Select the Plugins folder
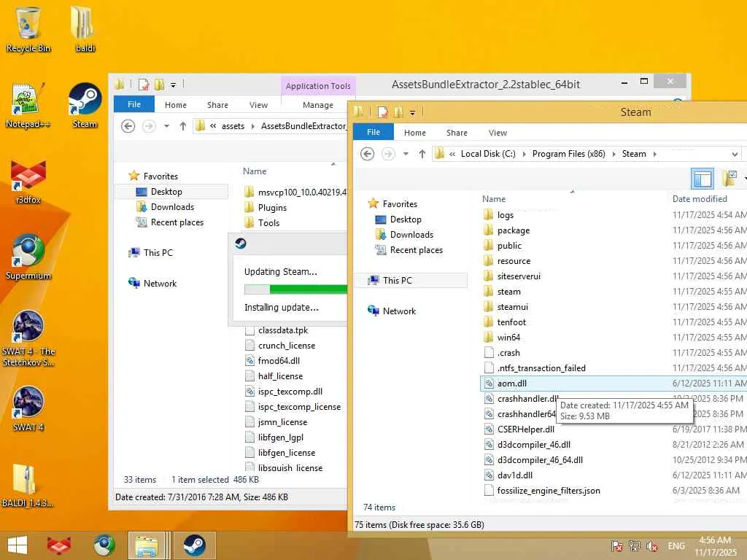This screenshot has width=747, height=560. click(272, 208)
